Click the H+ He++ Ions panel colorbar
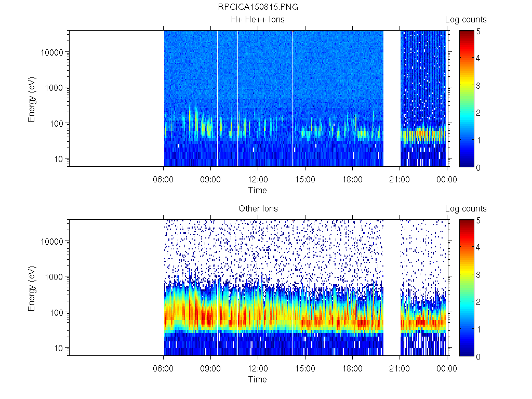Screen dimensions: 532x399 467,99
